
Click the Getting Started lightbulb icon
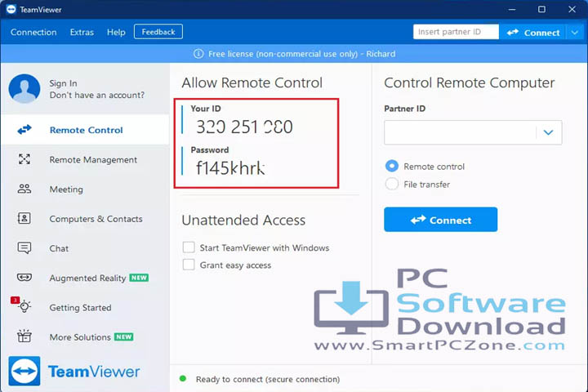click(x=24, y=306)
